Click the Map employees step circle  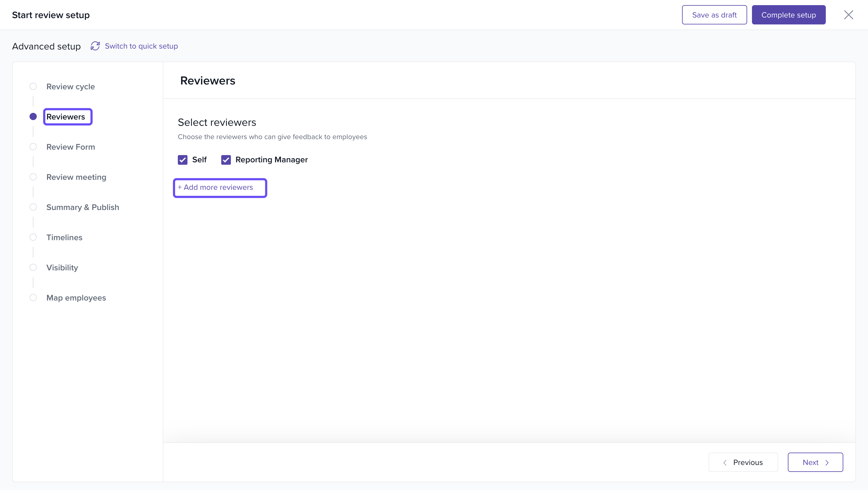33,298
